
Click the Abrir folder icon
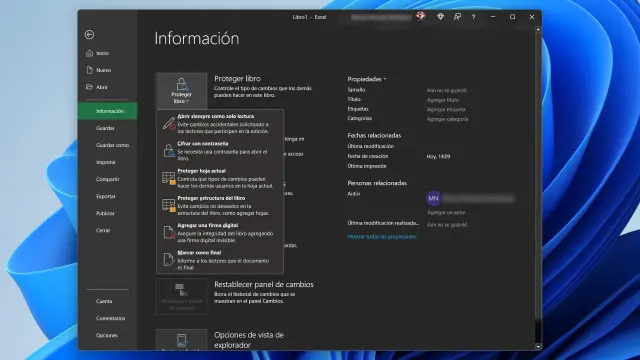[x=89, y=87]
